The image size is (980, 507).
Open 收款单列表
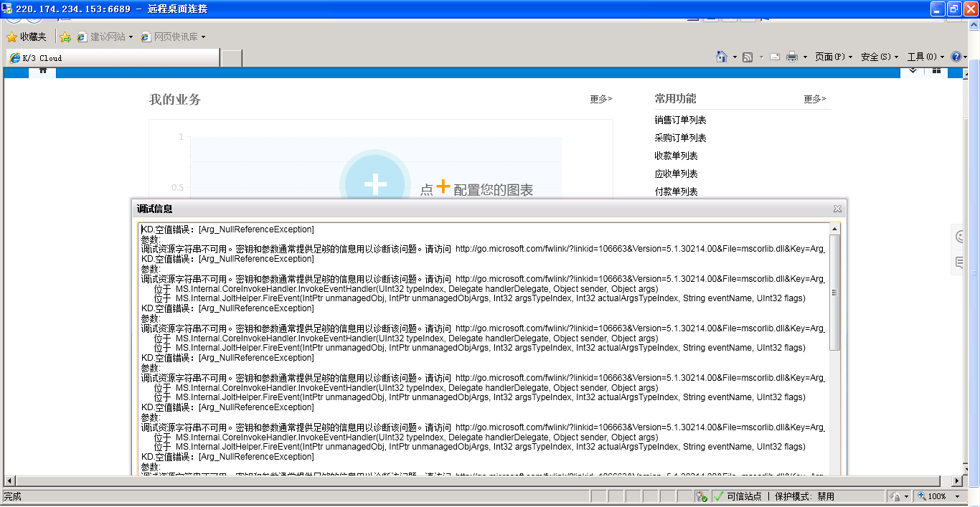tap(676, 156)
